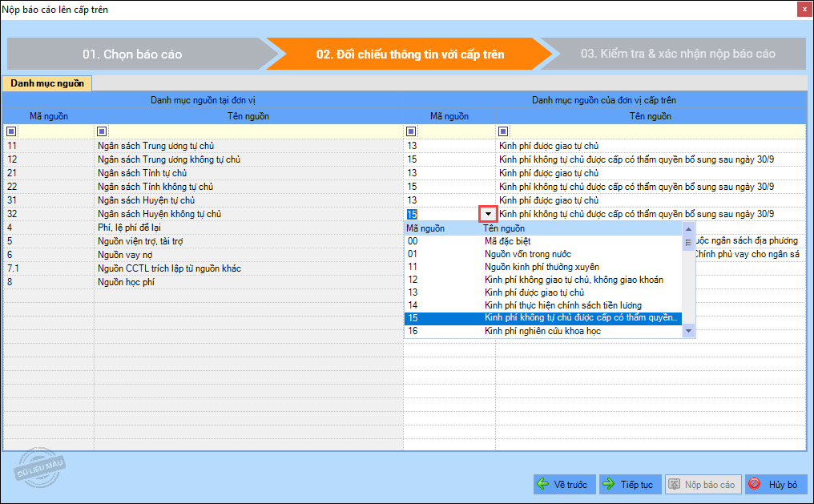Screen dimensions: 814x504
Task: Click filter icon under right Mã nguồn column
Action: tap(411, 131)
